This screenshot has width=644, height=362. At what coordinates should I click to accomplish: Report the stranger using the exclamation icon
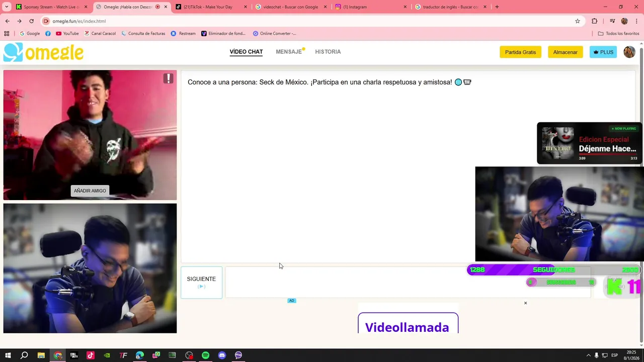coord(168,78)
